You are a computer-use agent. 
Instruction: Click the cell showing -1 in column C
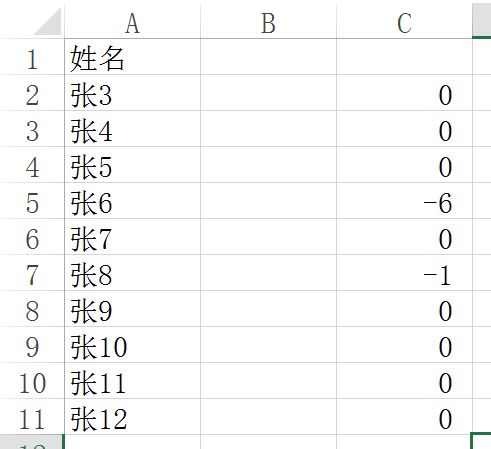click(404, 273)
